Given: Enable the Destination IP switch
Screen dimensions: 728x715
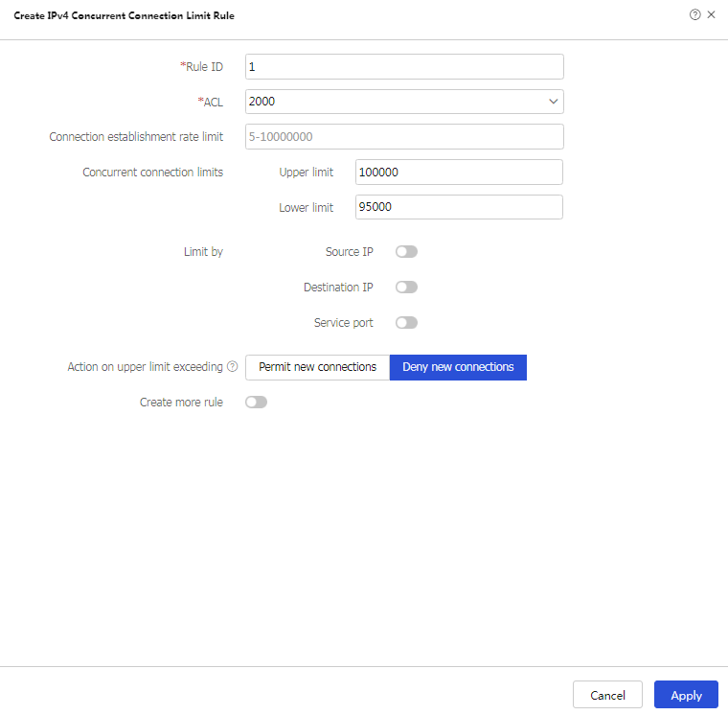Looking at the screenshot, I should [406, 288].
